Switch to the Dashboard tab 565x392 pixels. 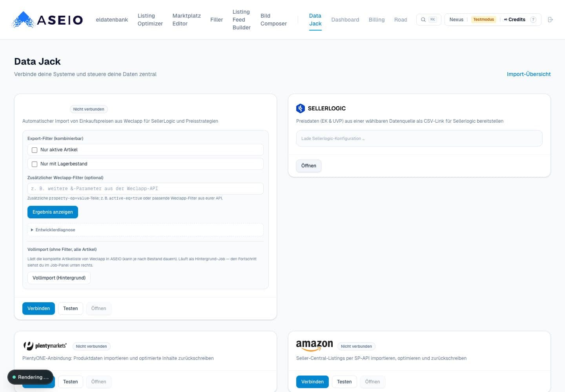pos(345,20)
